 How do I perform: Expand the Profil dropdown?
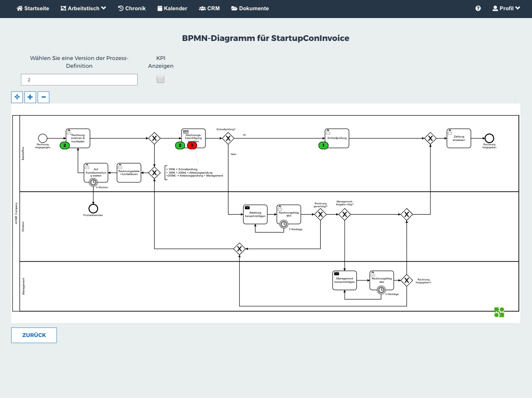(506, 8)
